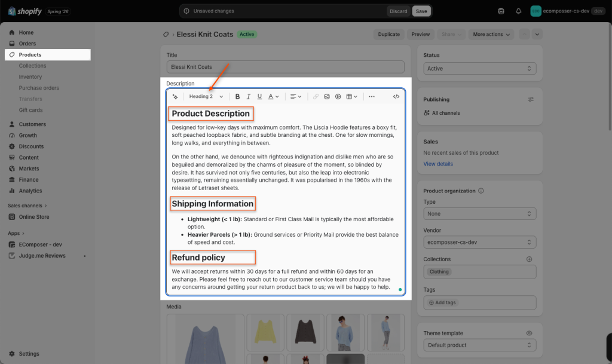The height and width of the screenshot is (364, 612).
Task: Open the text color picker
Action: coord(273,96)
